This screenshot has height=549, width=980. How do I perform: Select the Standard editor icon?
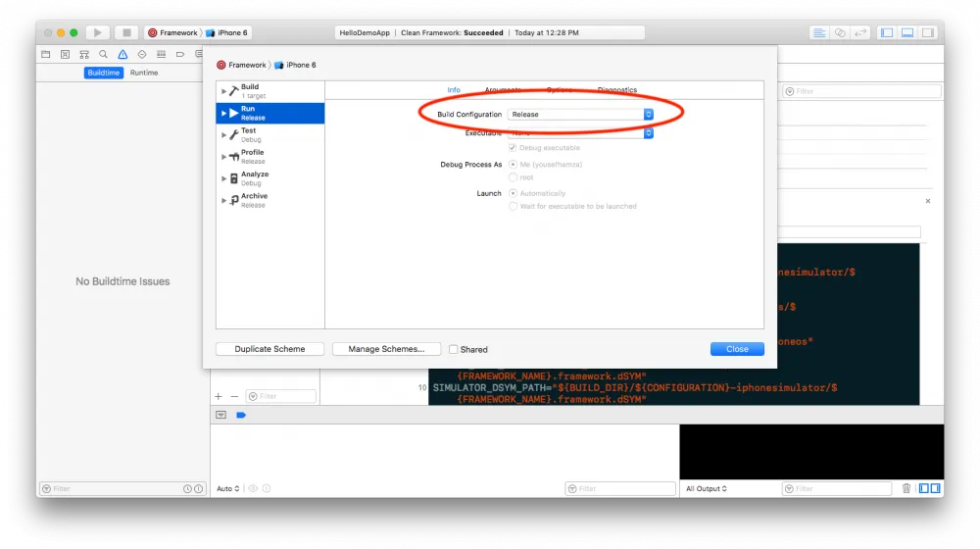[818, 32]
